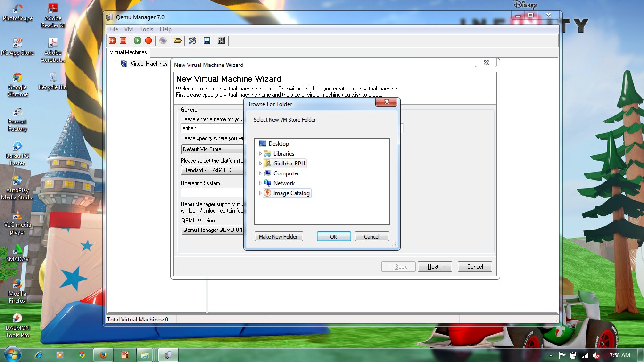Open Format Factory desktop shortcut
644x362 pixels.
(17, 119)
